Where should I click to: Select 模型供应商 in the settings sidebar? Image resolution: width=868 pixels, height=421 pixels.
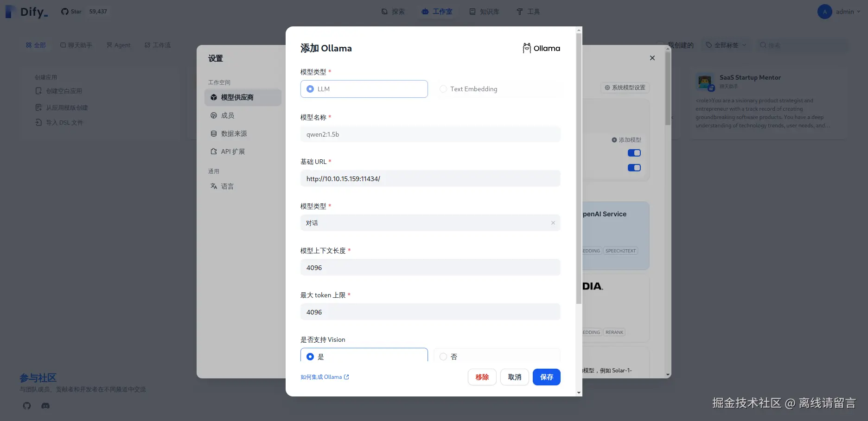(x=243, y=97)
